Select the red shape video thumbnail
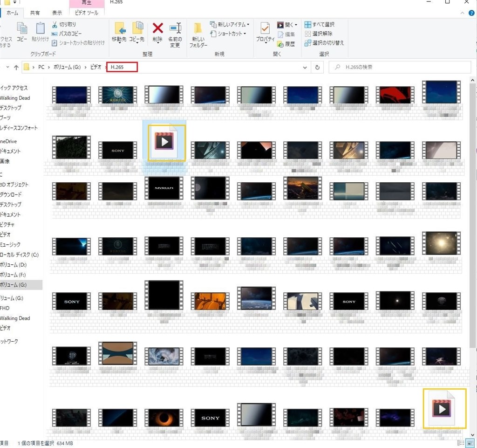The image size is (477, 448). (395, 95)
